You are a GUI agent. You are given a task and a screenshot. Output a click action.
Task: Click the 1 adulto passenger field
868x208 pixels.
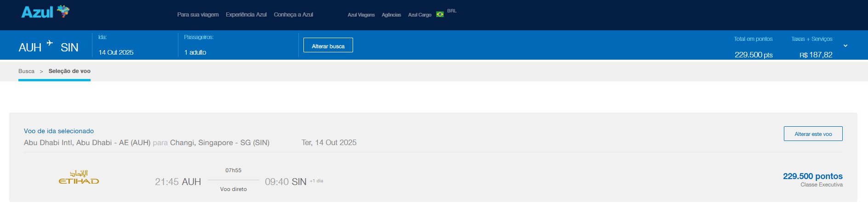[195, 52]
